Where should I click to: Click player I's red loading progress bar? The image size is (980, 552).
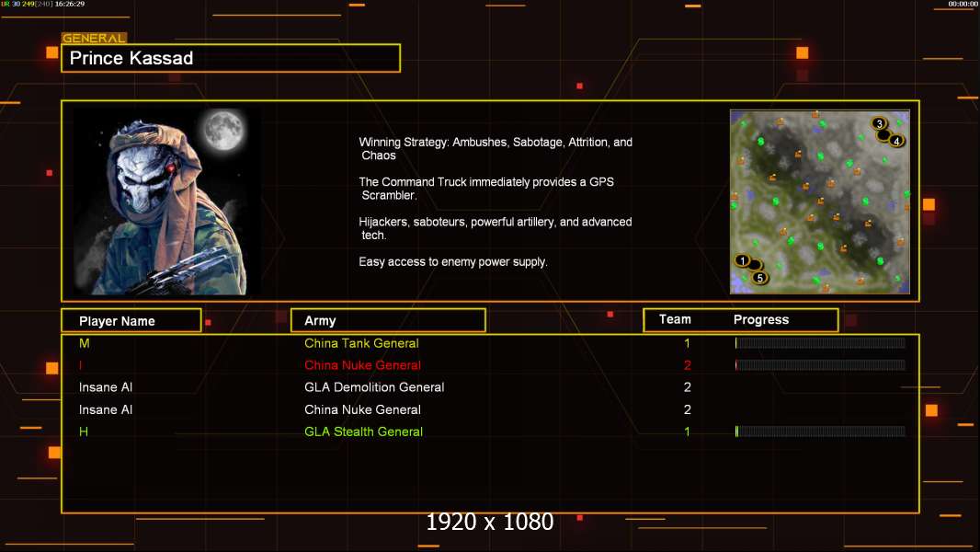(820, 364)
